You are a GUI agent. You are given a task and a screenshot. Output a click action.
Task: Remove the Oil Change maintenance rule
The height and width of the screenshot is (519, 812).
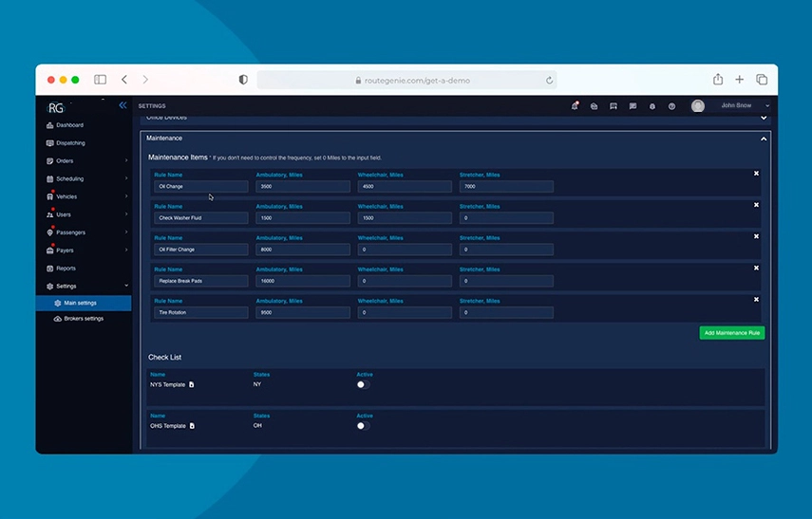pos(756,174)
